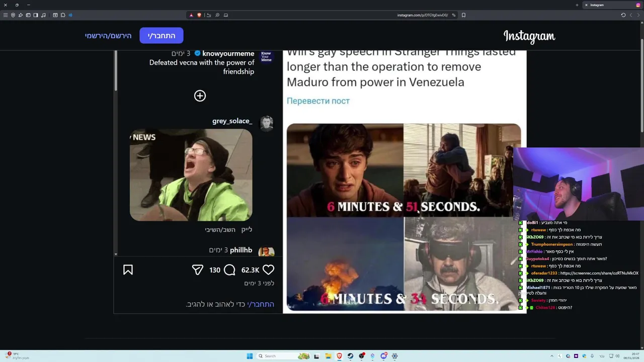The image size is (644, 362).
Task: Save the post with the bookmark icon
Action: click(x=128, y=270)
